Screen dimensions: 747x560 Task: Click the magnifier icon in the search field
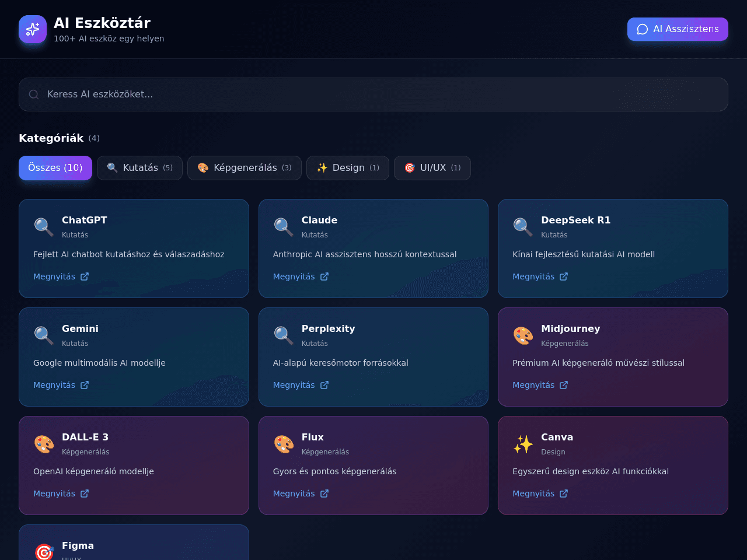click(34, 94)
